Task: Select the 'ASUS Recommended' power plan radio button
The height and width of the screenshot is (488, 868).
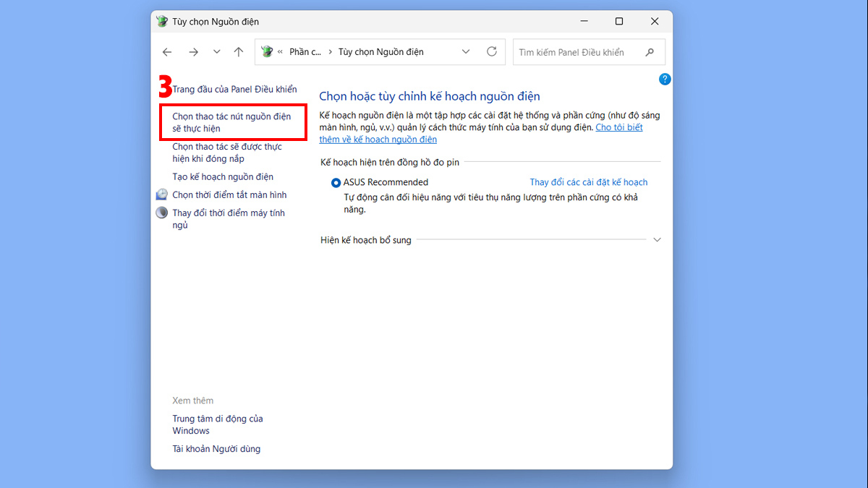Action: point(336,182)
